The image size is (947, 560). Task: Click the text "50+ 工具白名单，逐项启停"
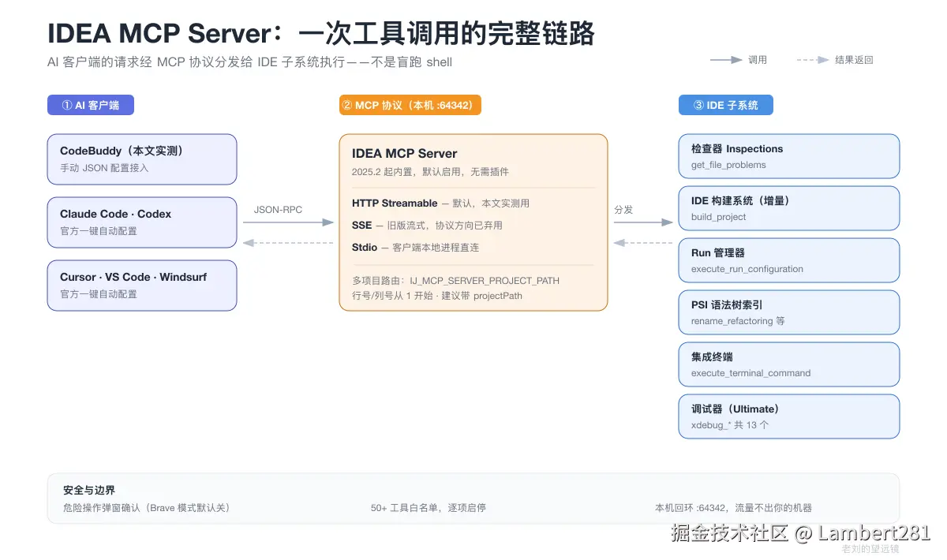click(x=429, y=508)
